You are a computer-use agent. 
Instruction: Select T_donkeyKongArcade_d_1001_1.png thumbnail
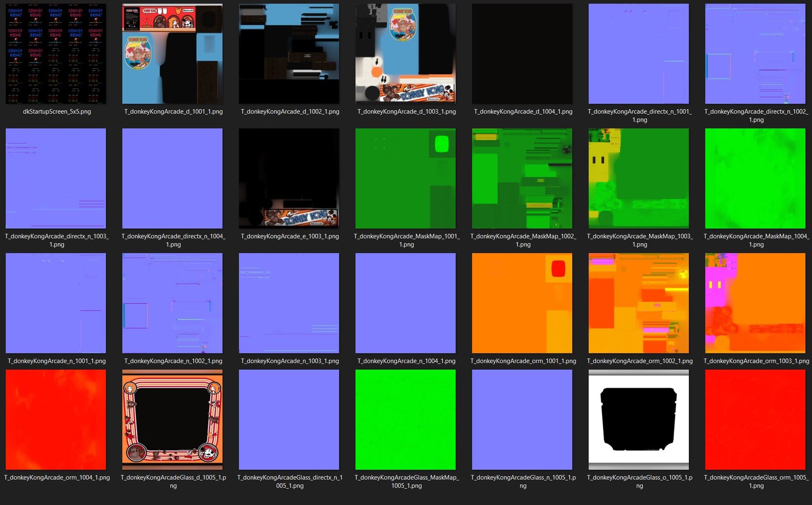click(x=172, y=54)
